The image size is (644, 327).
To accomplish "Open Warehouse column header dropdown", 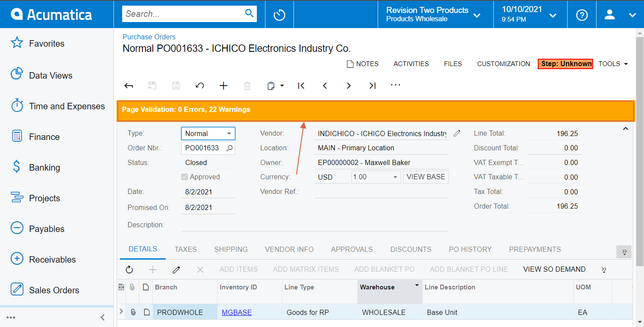I will [x=417, y=286].
